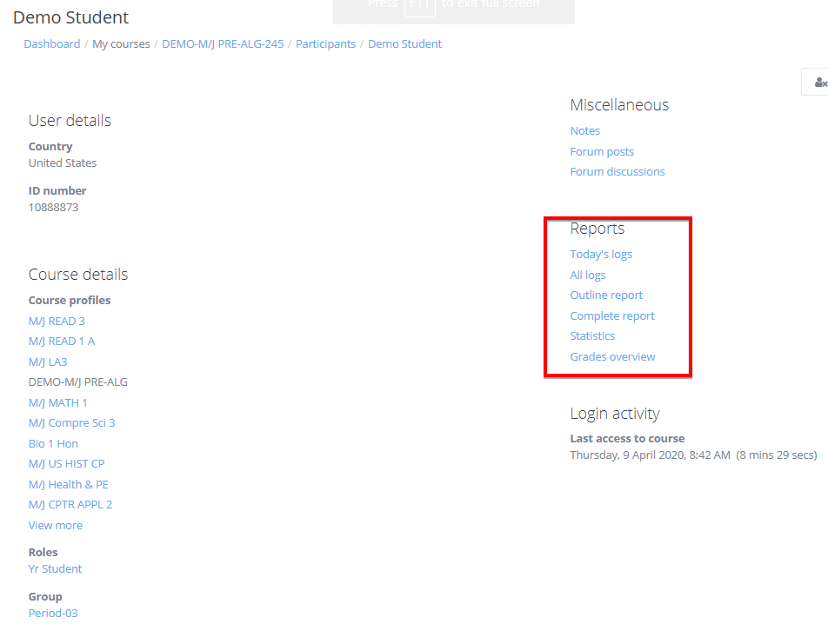Click the Yr Student role link

[55, 569]
